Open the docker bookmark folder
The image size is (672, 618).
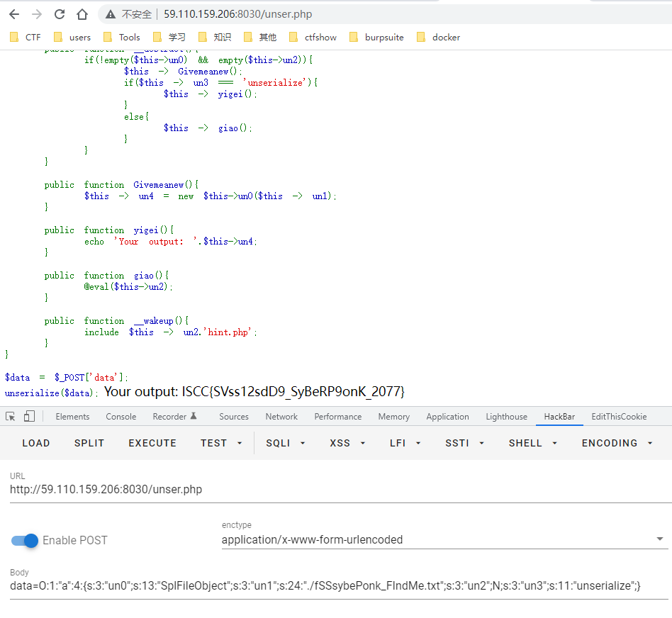(438, 38)
